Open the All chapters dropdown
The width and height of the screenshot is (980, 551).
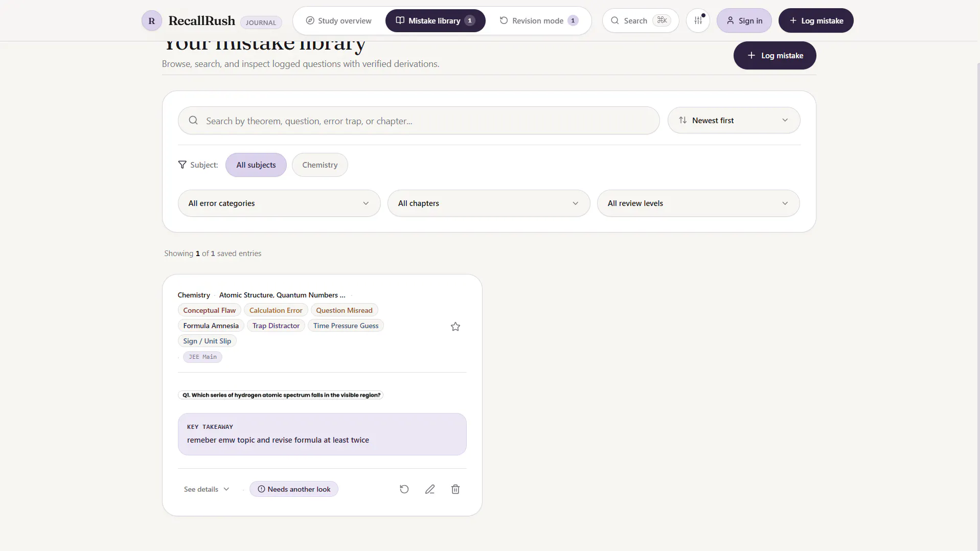click(x=489, y=203)
